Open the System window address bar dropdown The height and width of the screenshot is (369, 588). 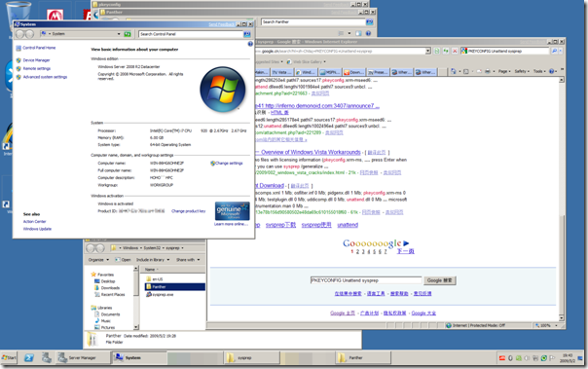click(x=119, y=34)
